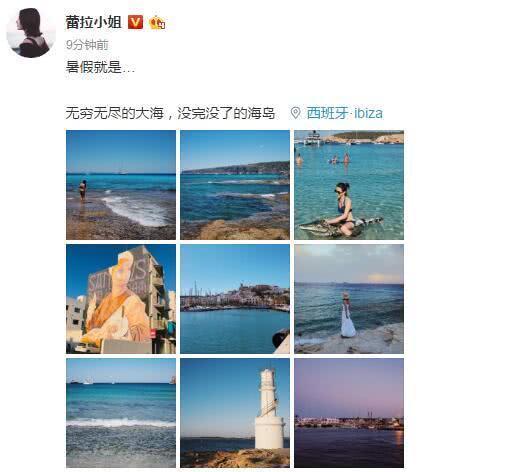This screenshot has width=514, height=472.
Task: Open the 西班牙·ibiza location link
Action: 344,113
